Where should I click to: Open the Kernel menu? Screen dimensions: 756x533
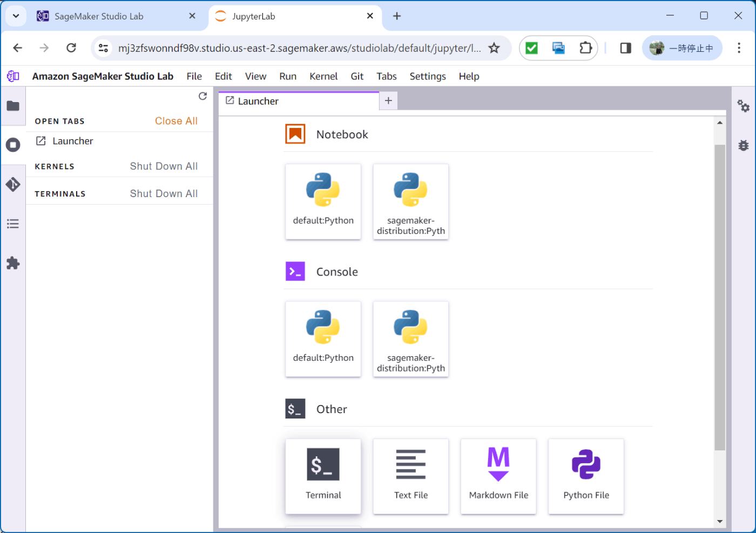tap(323, 76)
